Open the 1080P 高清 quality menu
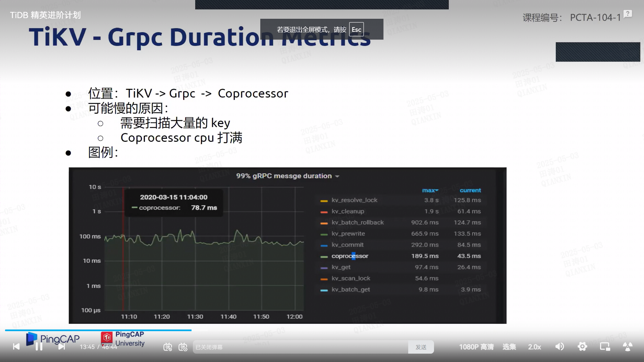The image size is (644, 362). pyautogui.click(x=476, y=347)
